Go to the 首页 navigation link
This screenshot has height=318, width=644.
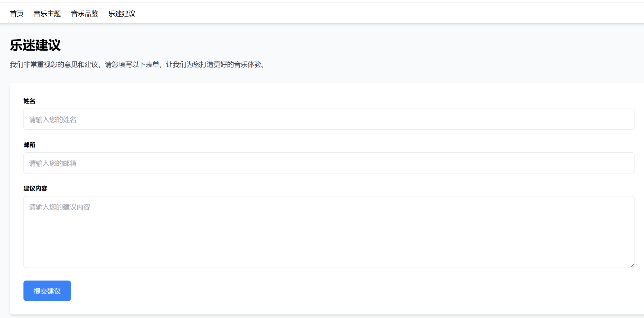17,14
